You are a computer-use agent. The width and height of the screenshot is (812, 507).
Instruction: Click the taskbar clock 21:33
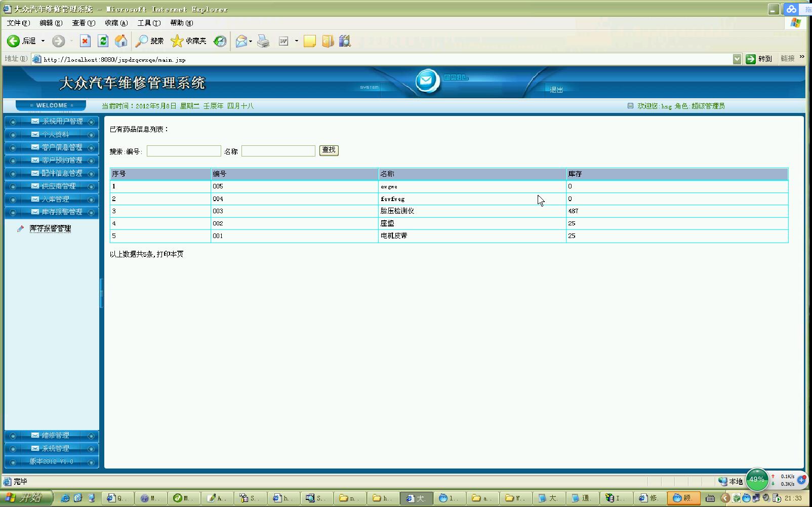(x=793, y=498)
